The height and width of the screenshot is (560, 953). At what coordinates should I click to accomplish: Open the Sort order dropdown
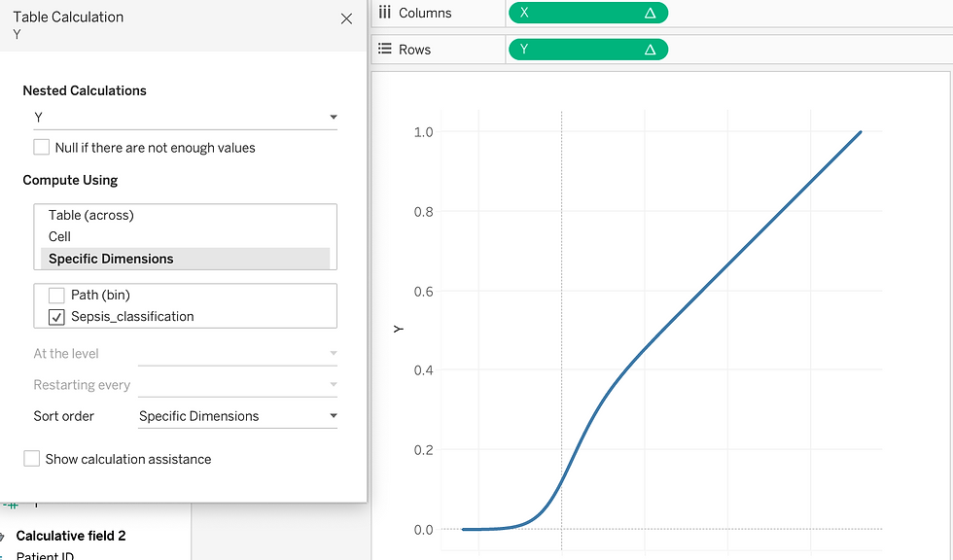point(237,416)
